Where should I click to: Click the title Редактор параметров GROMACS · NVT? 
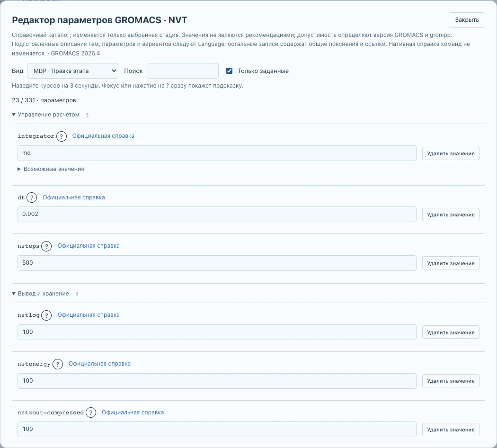tap(99, 20)
